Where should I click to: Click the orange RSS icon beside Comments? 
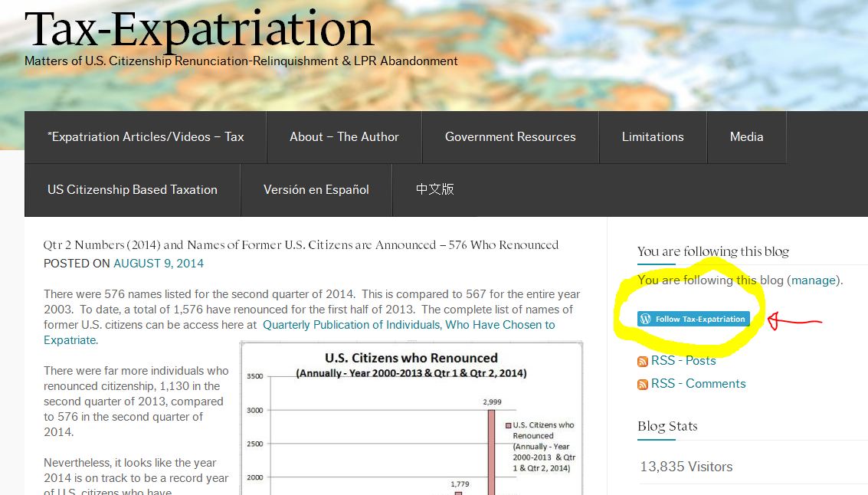point(643,385)
